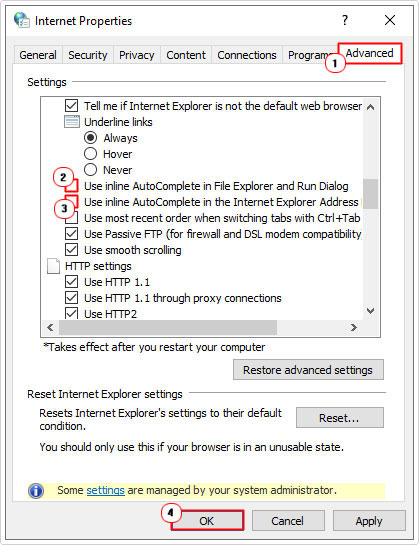This screenshot has height=545, width=419.
Task: Click the Underline links settings icon
Action: tap(72, 122)
